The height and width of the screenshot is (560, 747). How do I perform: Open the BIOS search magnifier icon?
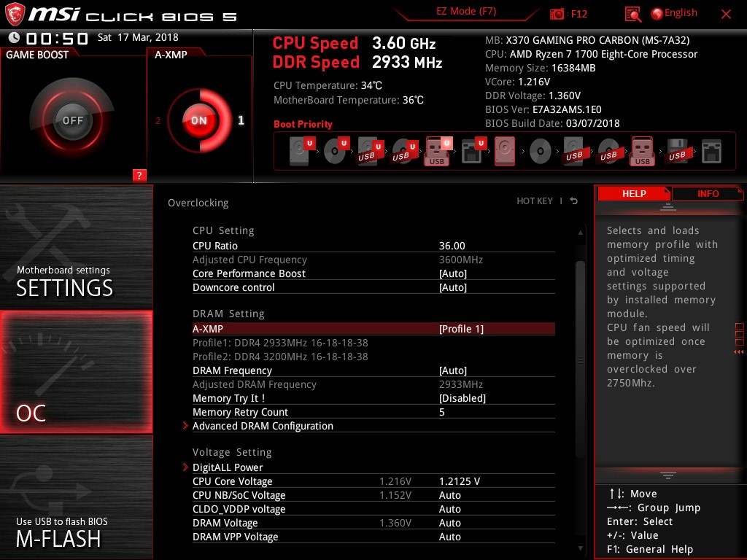coord(632,15)
